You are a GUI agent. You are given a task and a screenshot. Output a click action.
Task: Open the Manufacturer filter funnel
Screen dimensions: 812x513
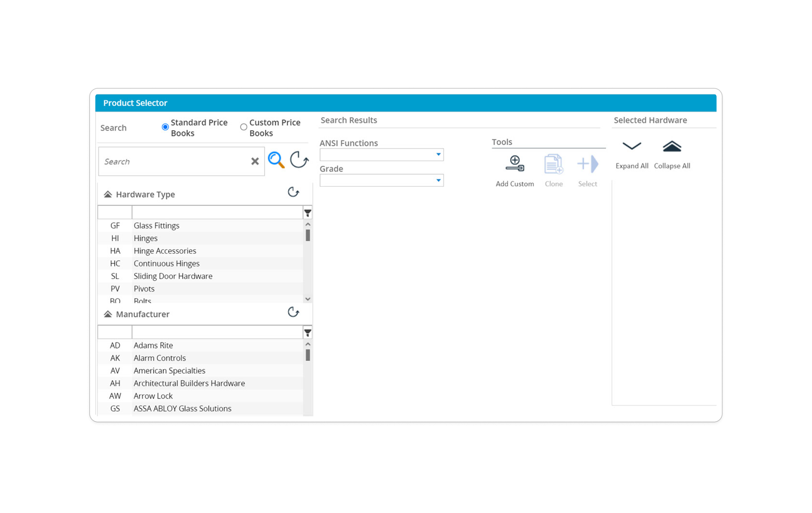(307, 333)
